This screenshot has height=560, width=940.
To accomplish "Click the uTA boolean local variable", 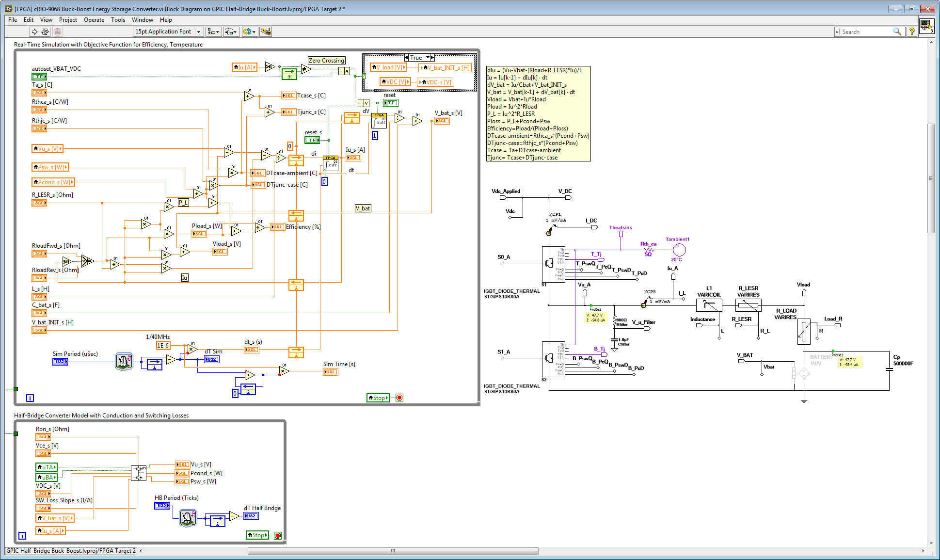I will click(x=47, y=467).
